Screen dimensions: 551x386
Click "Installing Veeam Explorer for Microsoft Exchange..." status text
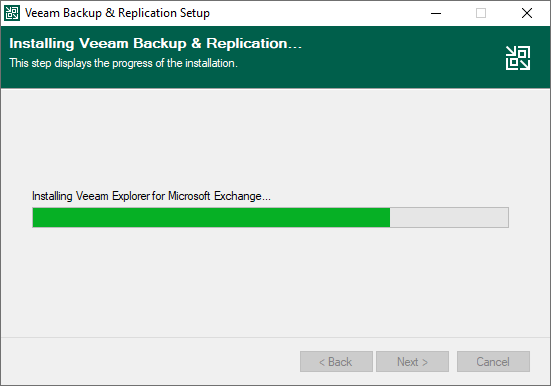point(151,196)
